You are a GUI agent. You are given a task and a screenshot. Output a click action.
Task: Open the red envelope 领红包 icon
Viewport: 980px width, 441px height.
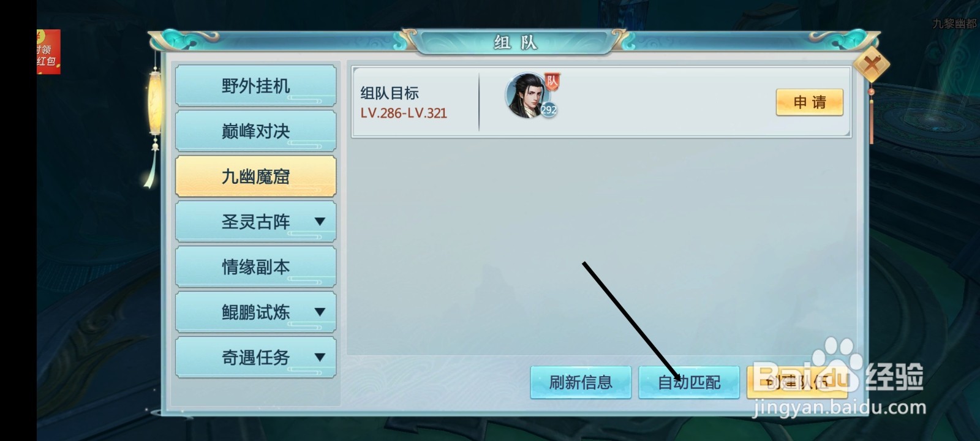pyautogui.click(x=48, y=51)
